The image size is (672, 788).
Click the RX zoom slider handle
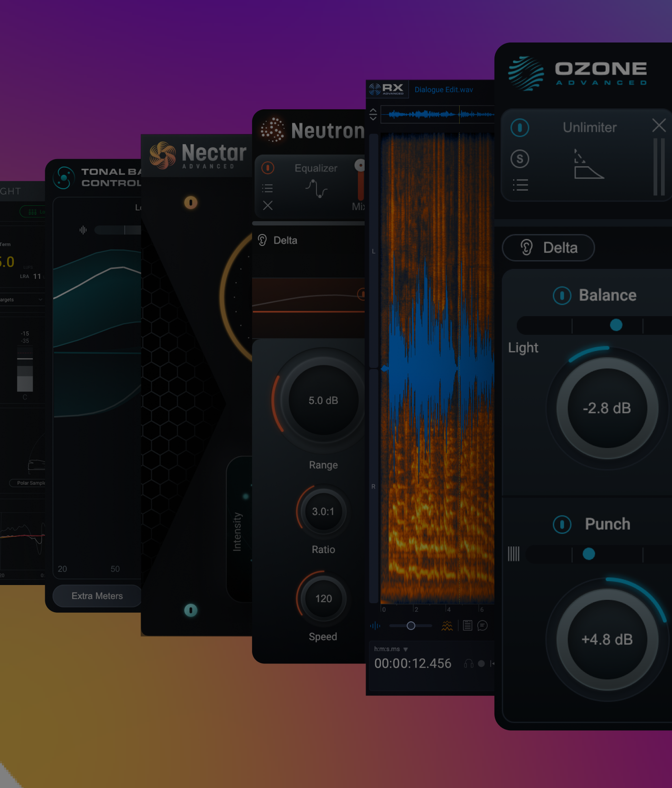[411, 626]
